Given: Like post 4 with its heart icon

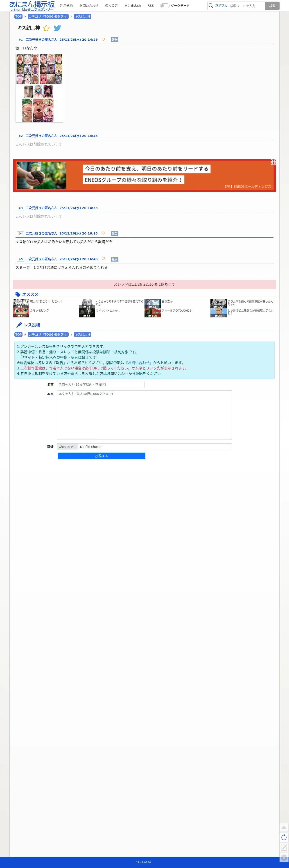Looking at the screenshot, I should (103, 233).
